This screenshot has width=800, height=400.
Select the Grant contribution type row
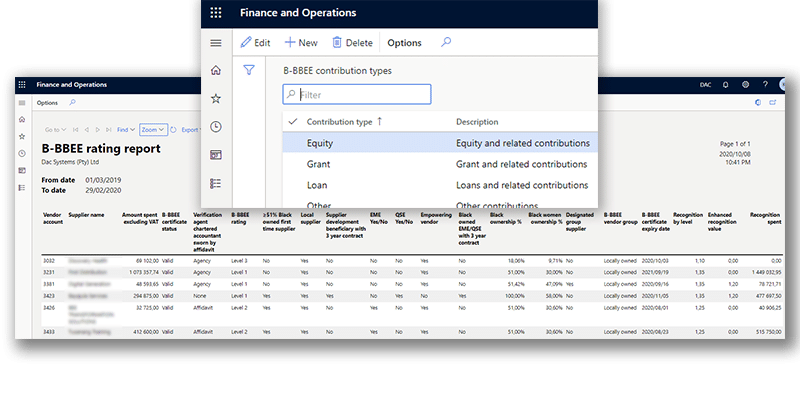click(320, 164)
